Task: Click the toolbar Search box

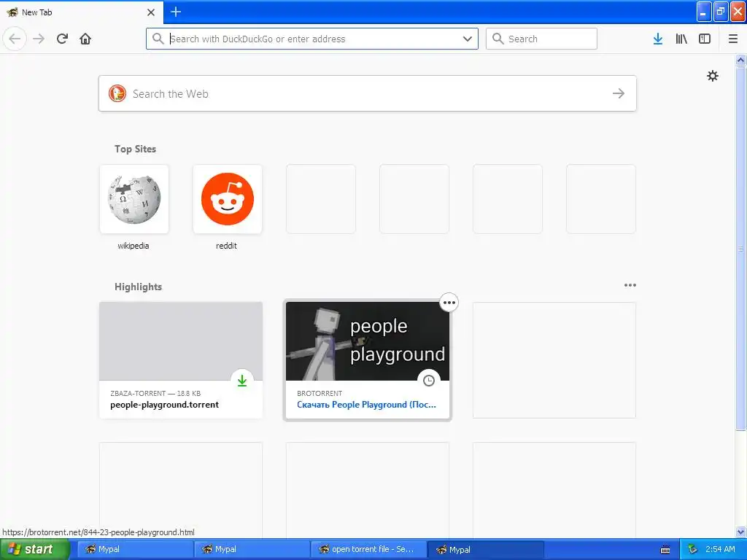Action: 541,39
